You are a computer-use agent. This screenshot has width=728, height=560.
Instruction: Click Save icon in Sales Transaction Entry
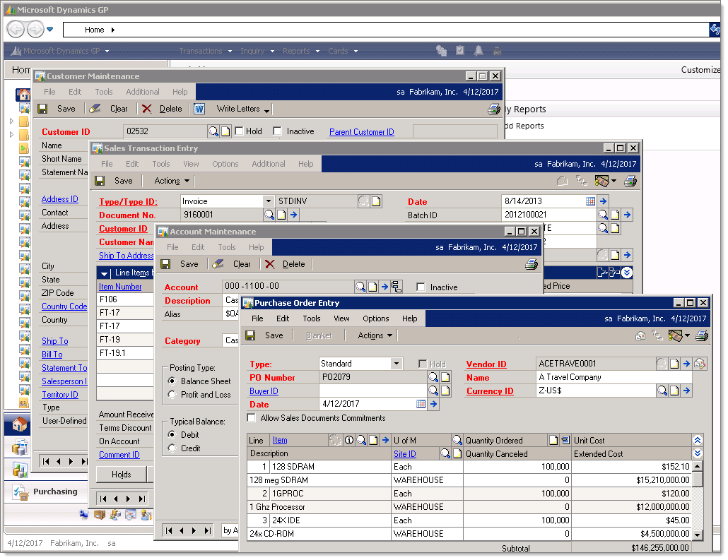[100, 181]
